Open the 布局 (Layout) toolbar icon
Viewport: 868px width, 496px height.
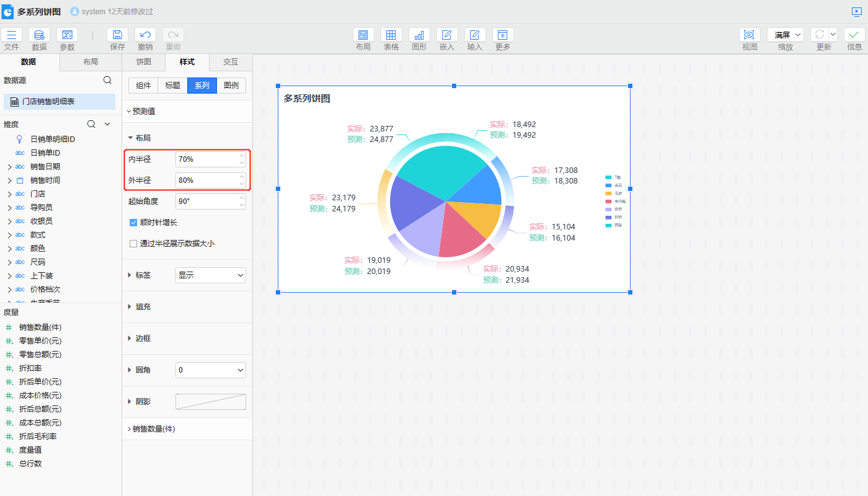363,35
